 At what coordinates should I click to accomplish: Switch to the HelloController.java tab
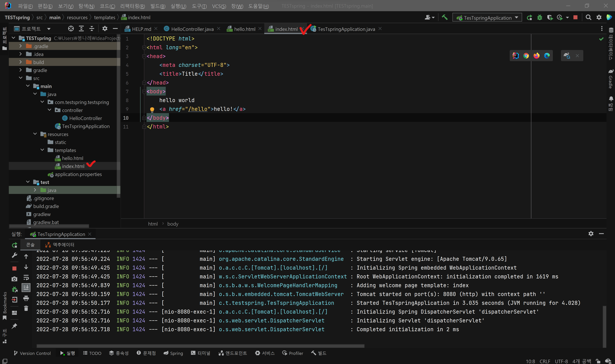(192, 29)
